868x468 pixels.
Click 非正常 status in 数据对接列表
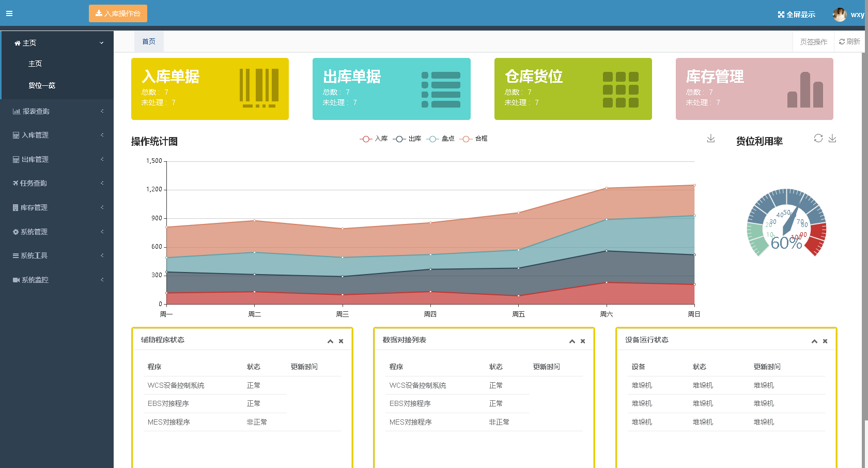pyautogui.click(x=499, y=422)
